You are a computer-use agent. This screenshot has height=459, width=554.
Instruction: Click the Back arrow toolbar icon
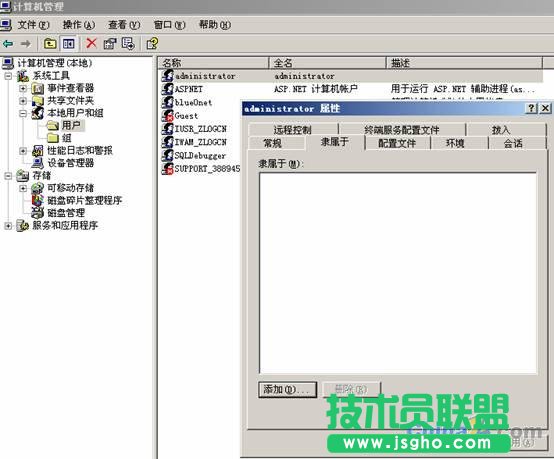[x=8, y=44]
